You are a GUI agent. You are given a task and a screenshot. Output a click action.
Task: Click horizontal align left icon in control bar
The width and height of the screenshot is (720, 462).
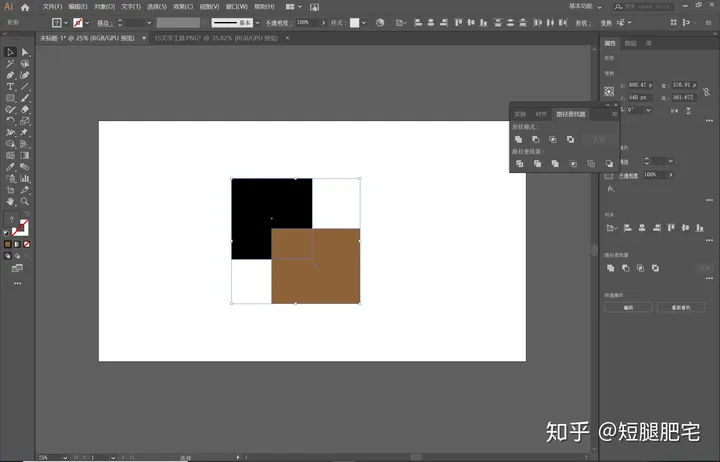click(x=418, y=23)
